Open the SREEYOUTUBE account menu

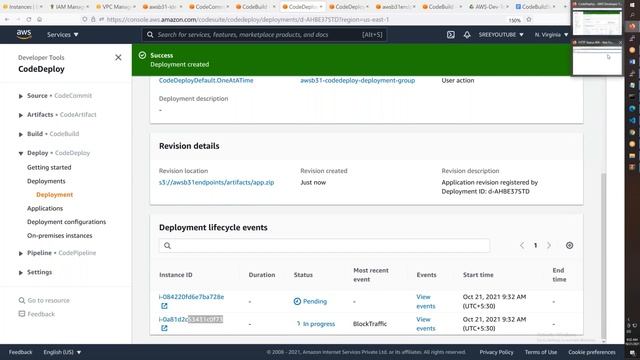coord(501,35)
